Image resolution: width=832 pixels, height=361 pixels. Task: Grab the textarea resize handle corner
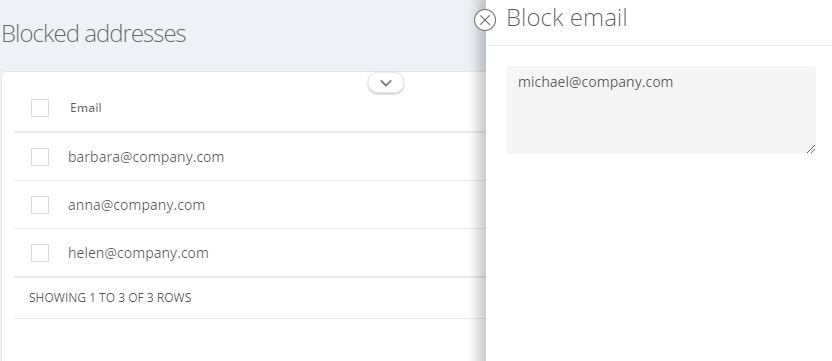[810, 149]
